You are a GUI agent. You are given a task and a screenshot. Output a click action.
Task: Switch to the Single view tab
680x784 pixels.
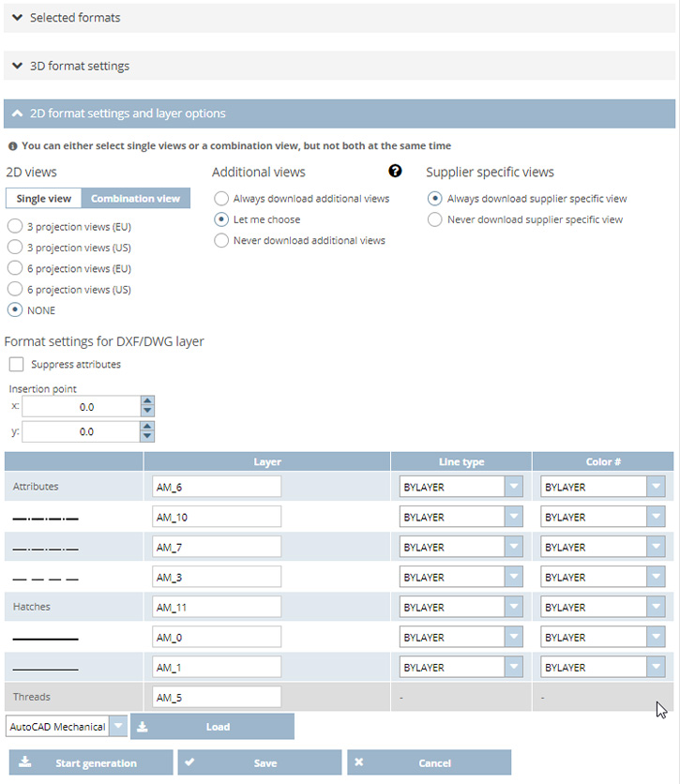[x=43, y=199]
